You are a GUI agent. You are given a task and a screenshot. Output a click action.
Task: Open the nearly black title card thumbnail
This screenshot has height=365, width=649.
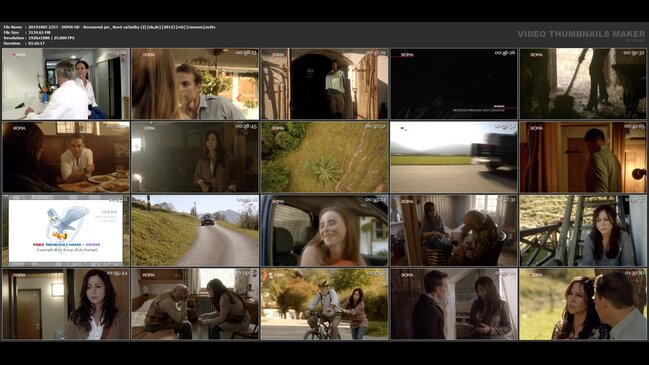[454, 84]
